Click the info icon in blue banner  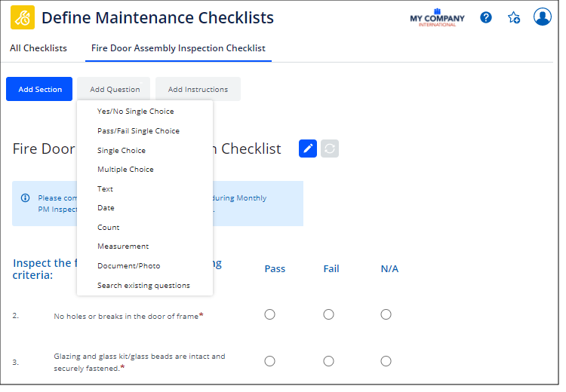25,198
